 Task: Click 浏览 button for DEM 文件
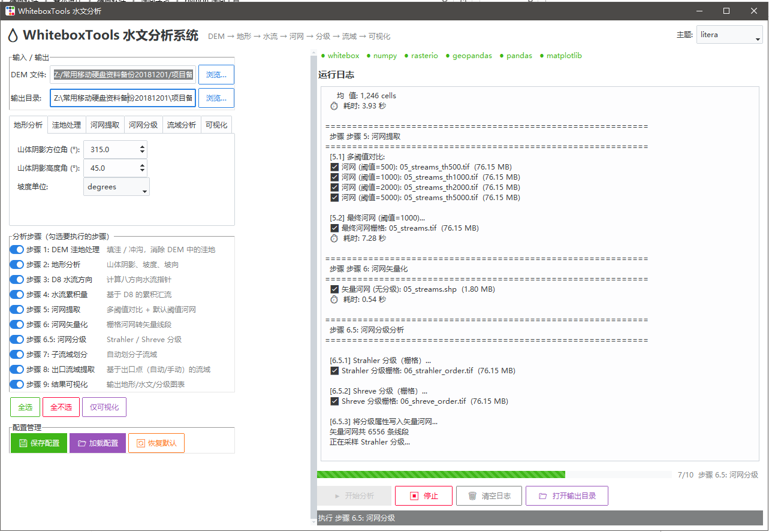tap(216, 75)
